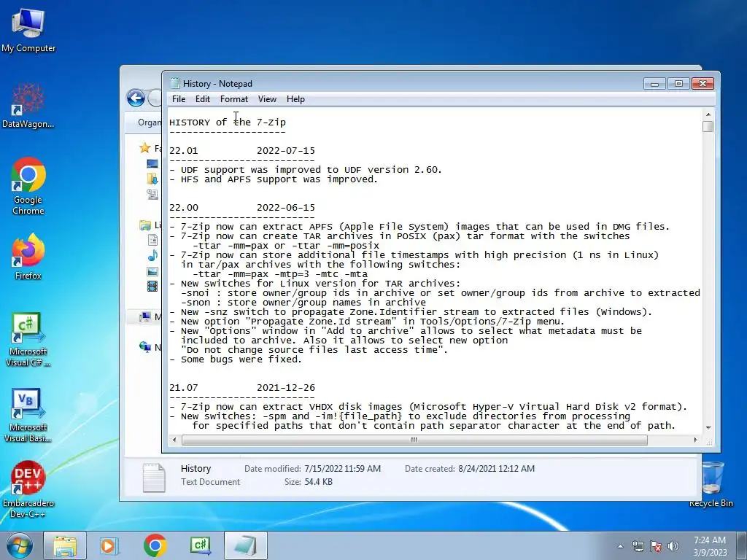Screen dimensions: 747x560
Task: Click horizontal scrollbar right arrow
Action: (x=695, y=440)
